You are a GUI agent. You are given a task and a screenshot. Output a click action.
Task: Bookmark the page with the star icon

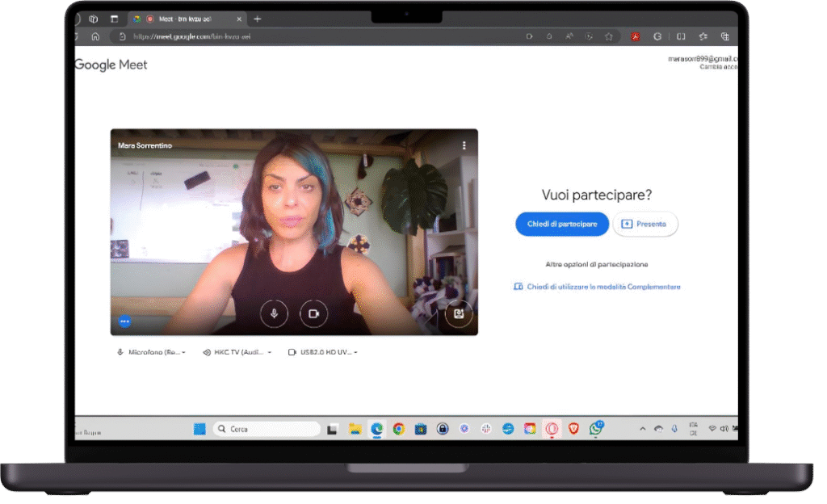[x=609, y=36]
